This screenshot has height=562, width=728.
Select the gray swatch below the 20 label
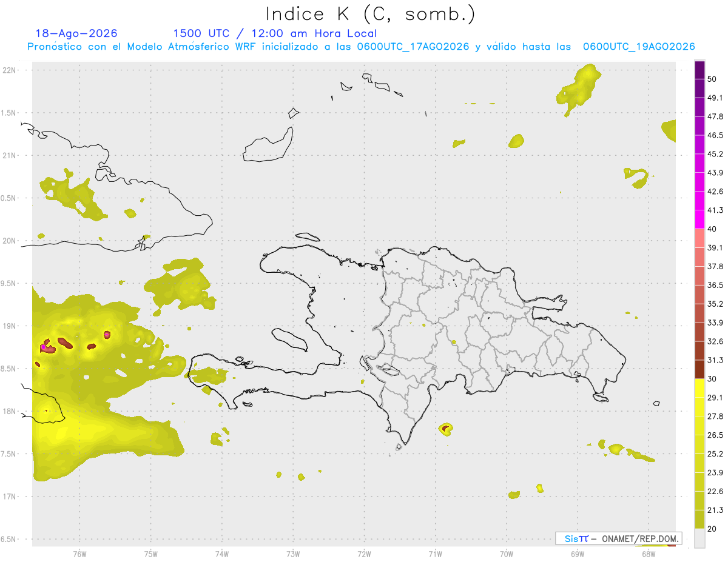tap(699, 538)
